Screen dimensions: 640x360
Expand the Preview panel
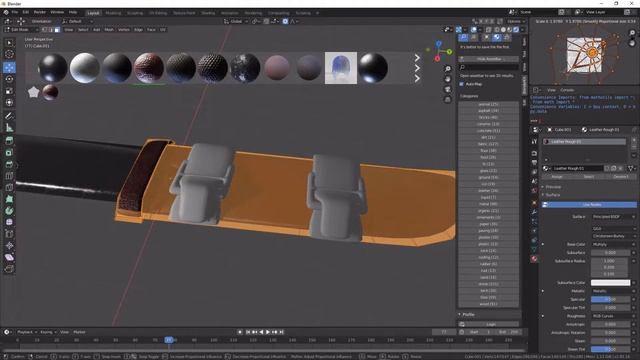click(543, 187)
